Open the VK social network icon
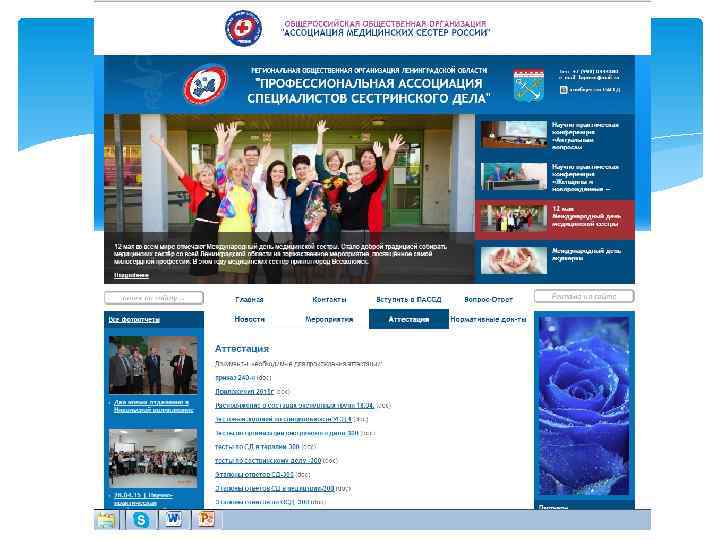Viewport: 720px width, 540px height. (563, 90)
